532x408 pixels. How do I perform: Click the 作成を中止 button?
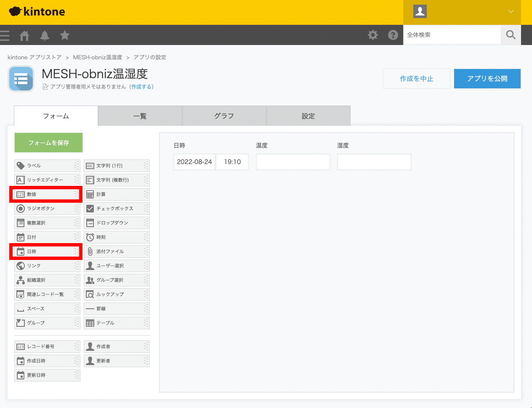417,79
